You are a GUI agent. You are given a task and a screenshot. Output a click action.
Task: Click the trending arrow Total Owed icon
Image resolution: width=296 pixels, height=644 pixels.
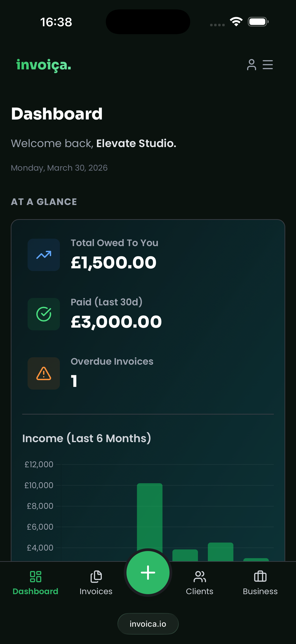click(44, 255)
